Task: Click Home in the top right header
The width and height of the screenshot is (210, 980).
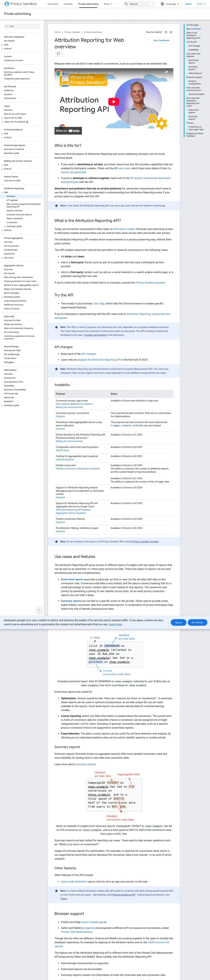Action: [188, 4]
